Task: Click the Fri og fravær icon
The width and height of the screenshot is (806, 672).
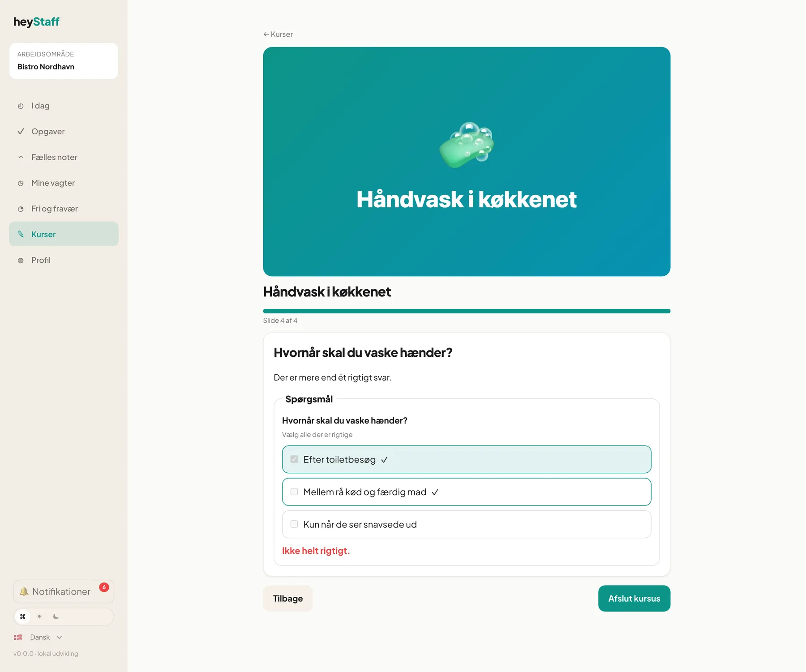Action: point(21,209)
